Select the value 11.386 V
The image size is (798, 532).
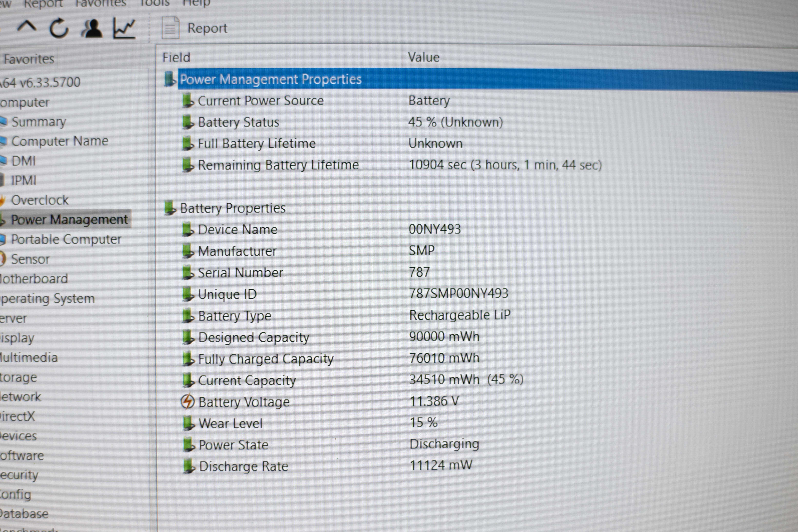(434, 401)
